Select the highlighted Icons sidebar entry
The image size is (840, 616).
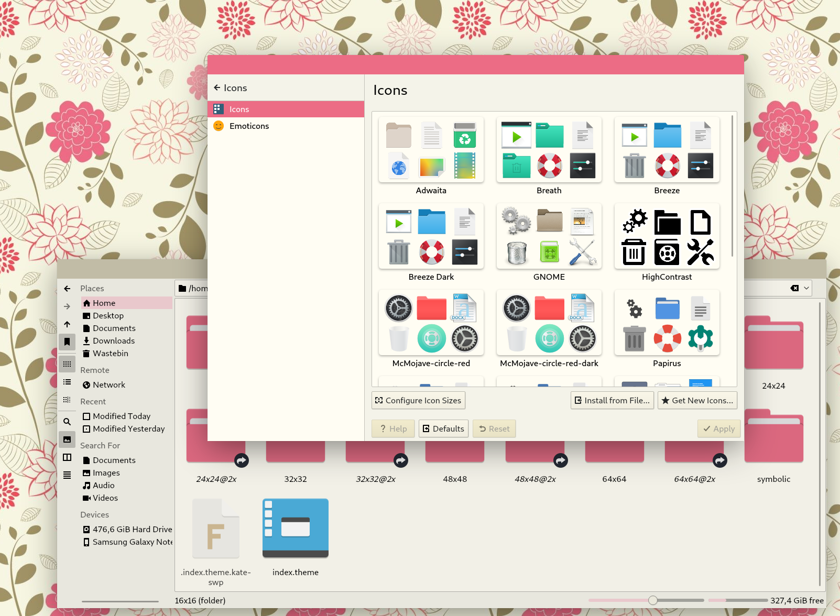pyautogui.click(x=286, y=109)
